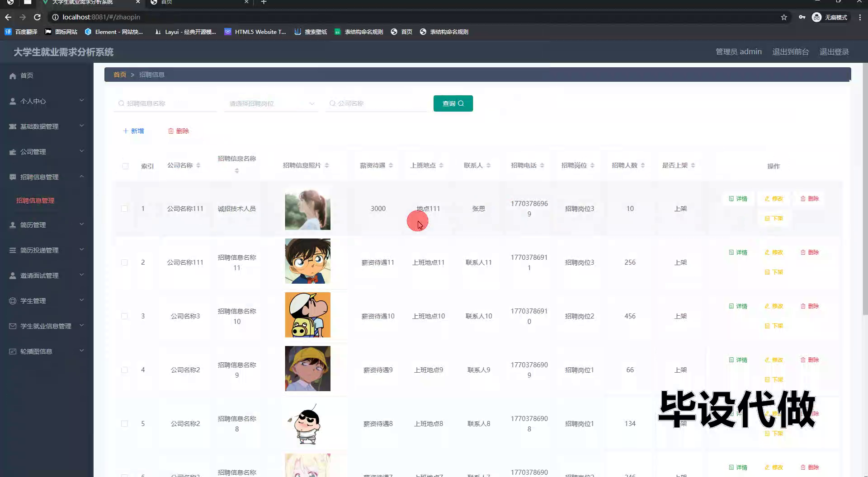
Task: Expand the 简历管理 menu chevron
Action: pyautogui.click(x=82, y=224)
